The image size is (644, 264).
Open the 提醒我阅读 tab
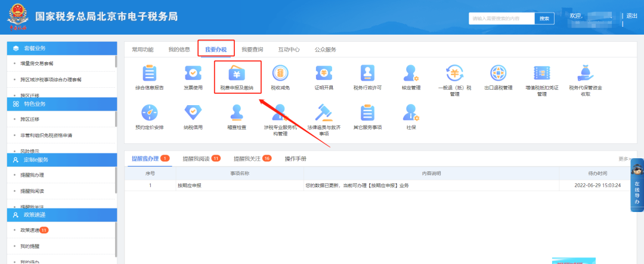[202, 159]
